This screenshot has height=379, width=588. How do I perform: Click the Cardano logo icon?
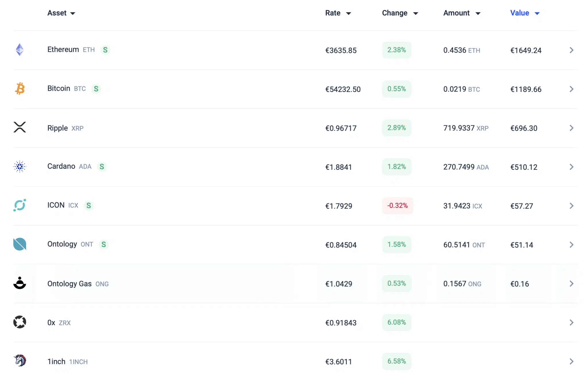pyautogui.click(x=20, y=166)
